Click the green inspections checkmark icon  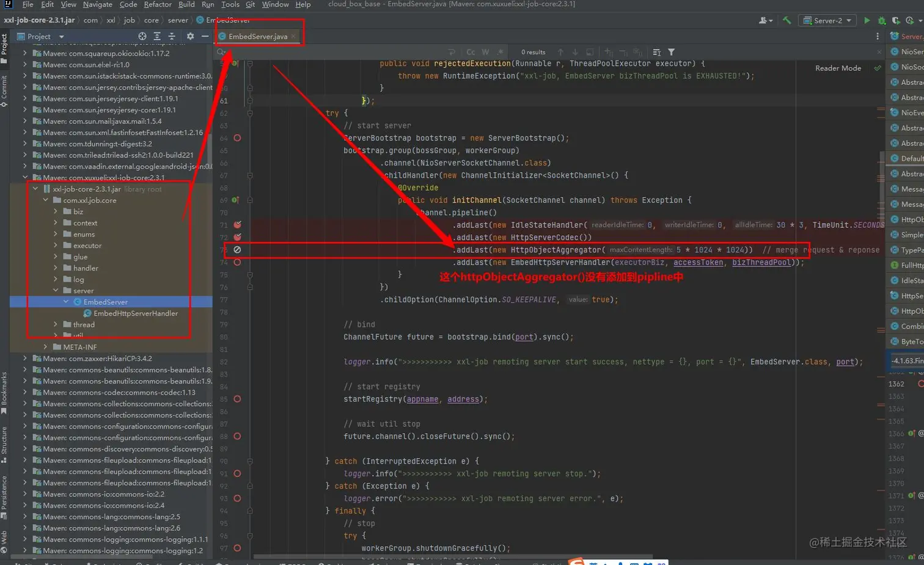click(878, 68)
